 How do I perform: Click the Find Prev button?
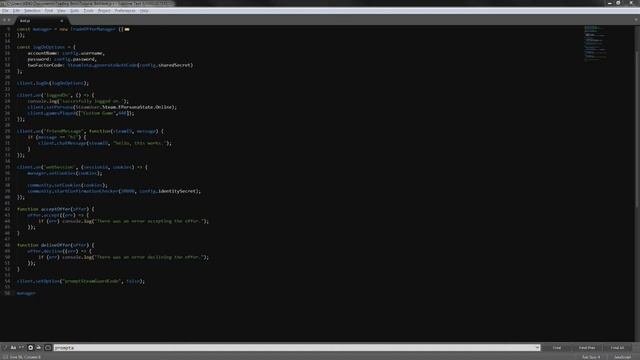[x=587, y=348]
